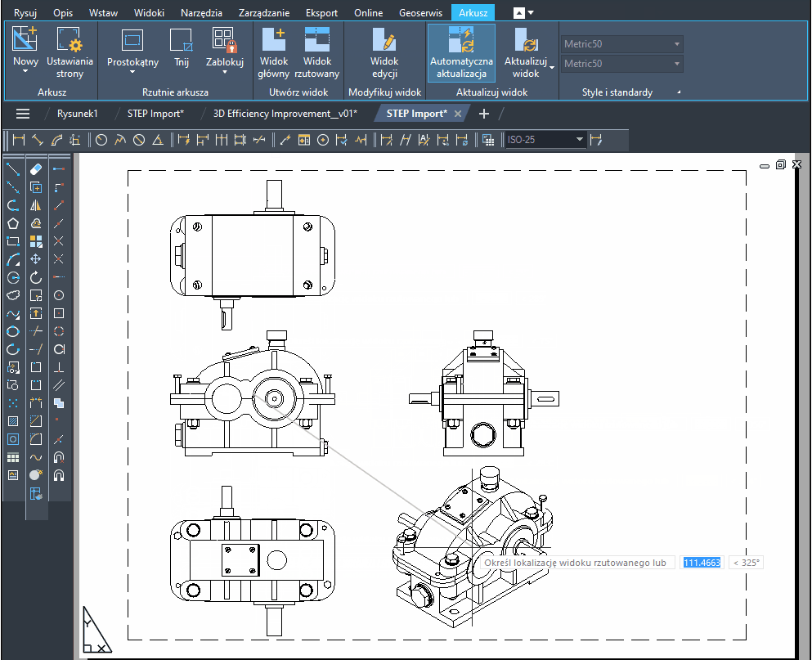
Task: Toggle Quadrant object snap
Action: (59, 331)
